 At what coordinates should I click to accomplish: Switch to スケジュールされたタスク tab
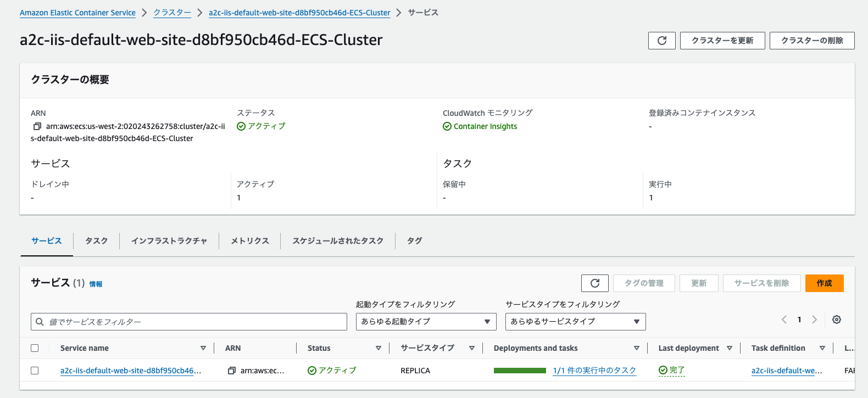point(338,241)
